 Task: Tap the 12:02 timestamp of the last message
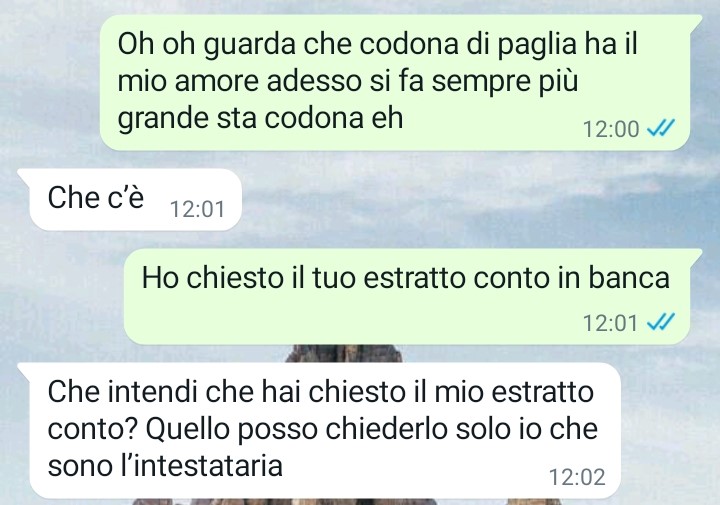[577, 477]
